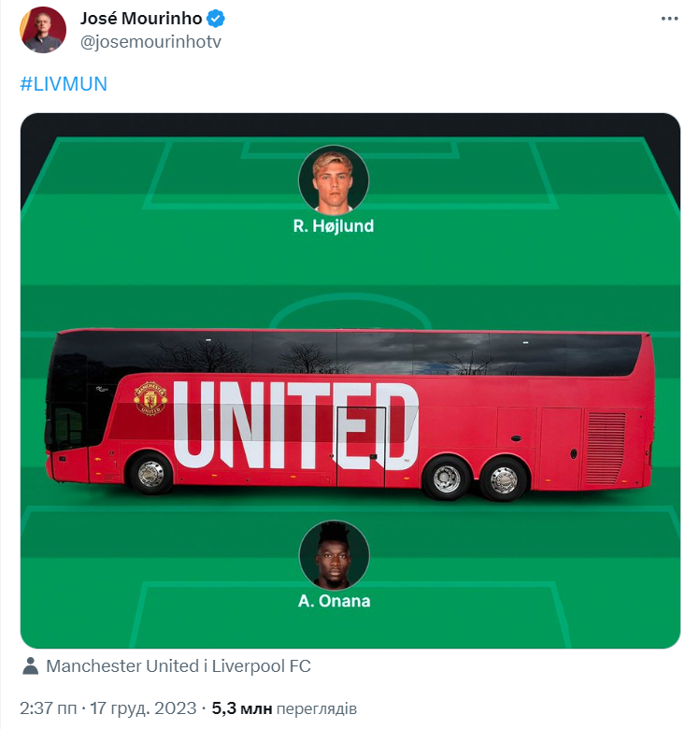The width and height of the screenshot is (700, 729).
Task: Click the bus's front wheel
Action: tap(150, 475)
